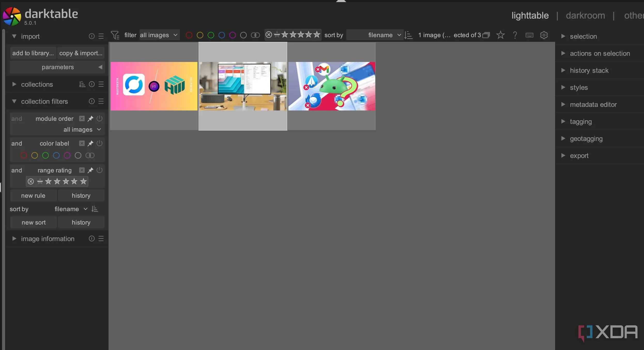
Task: Pin the color label filter to toolbar
Action: point(90,143)
